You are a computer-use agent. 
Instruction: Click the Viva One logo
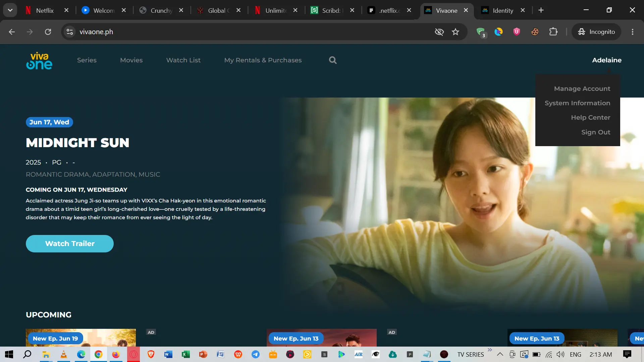point(39,61)
